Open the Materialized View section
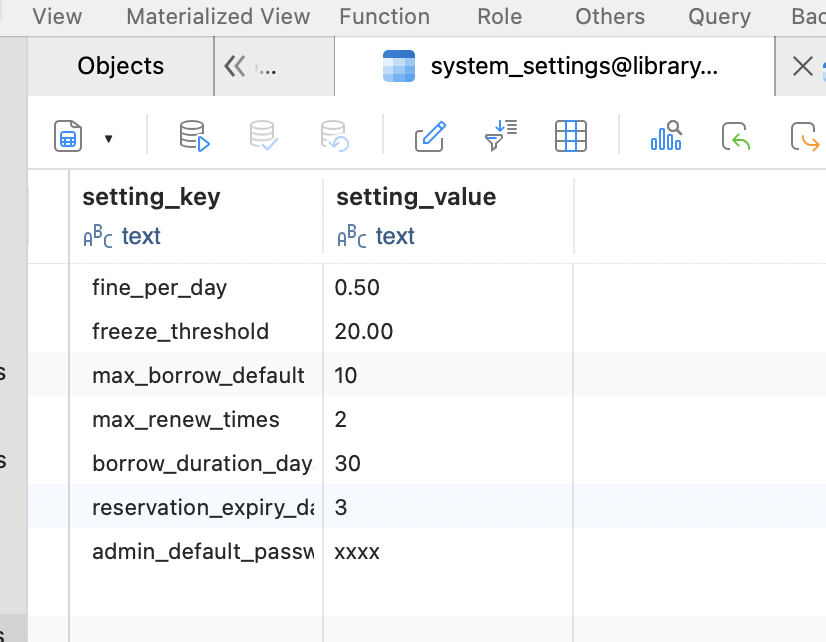The width and height of the screenshot is (826, 642). click(x=218, y=17)
